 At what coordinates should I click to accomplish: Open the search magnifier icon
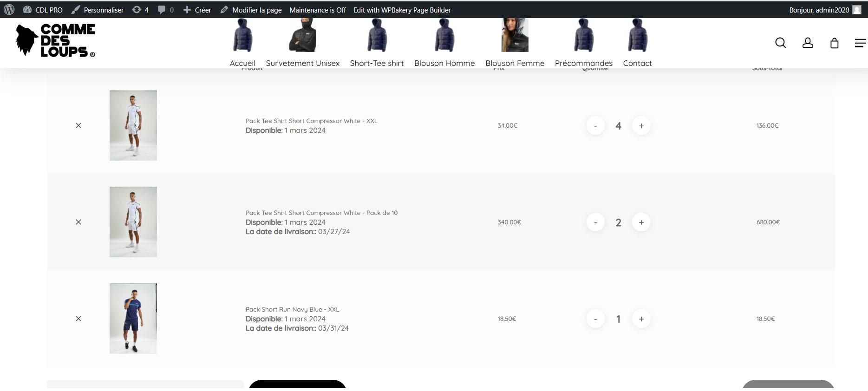coord(780,43)
